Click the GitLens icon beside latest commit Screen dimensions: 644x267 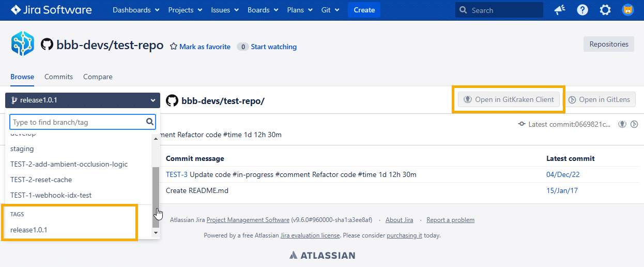[635, 124]
